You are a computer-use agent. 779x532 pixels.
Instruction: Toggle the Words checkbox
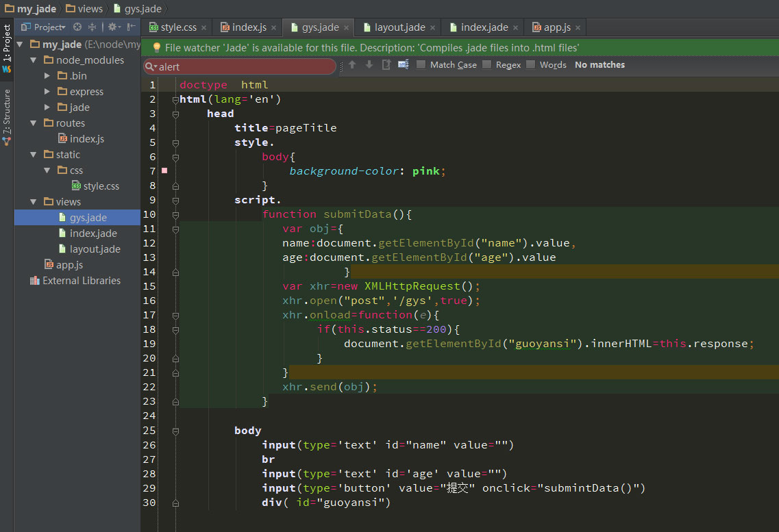531,64
